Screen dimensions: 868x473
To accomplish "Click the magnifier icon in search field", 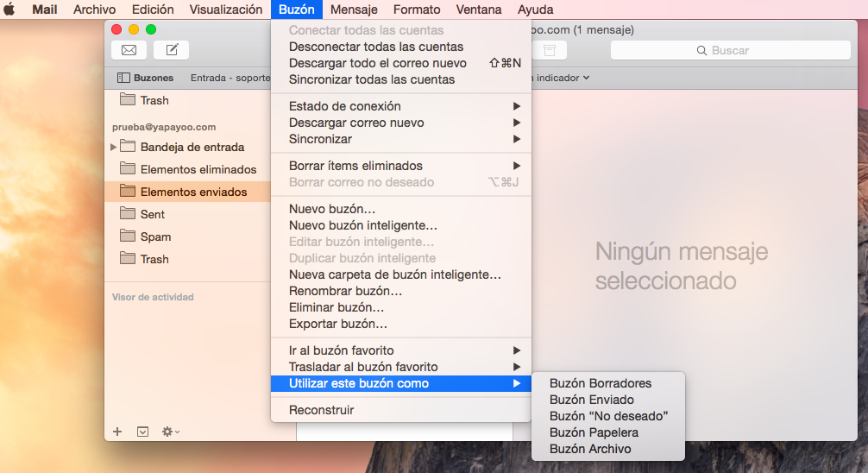I will pyautogui.click(x=701, y=50).
